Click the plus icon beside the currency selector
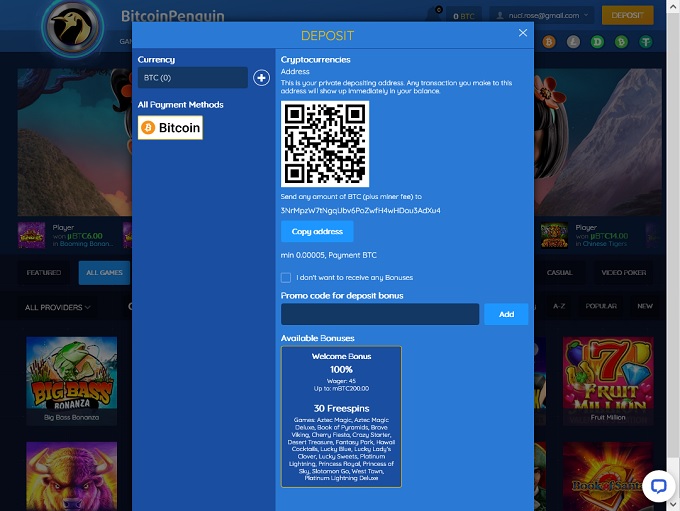This screenshot has height=511, width=680. coord(261,78)
